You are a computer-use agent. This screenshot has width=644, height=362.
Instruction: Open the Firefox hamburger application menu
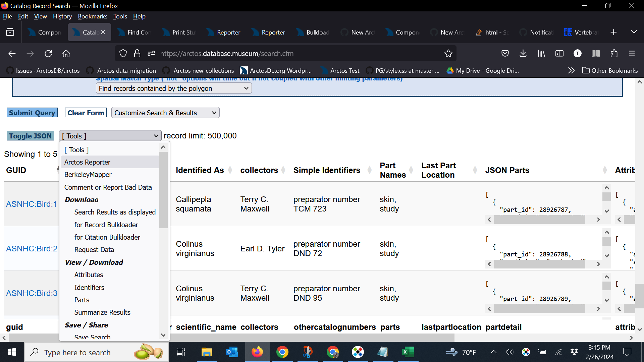coord(632,54)
